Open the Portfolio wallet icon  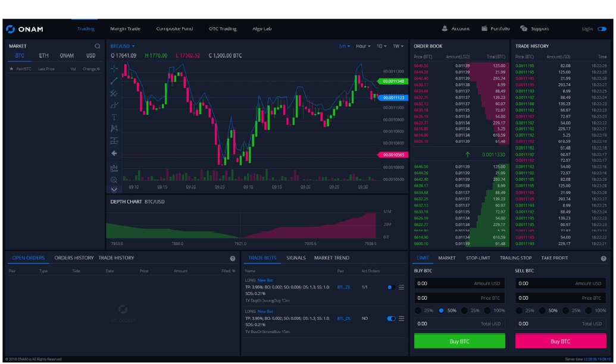(x=484, y=29)
